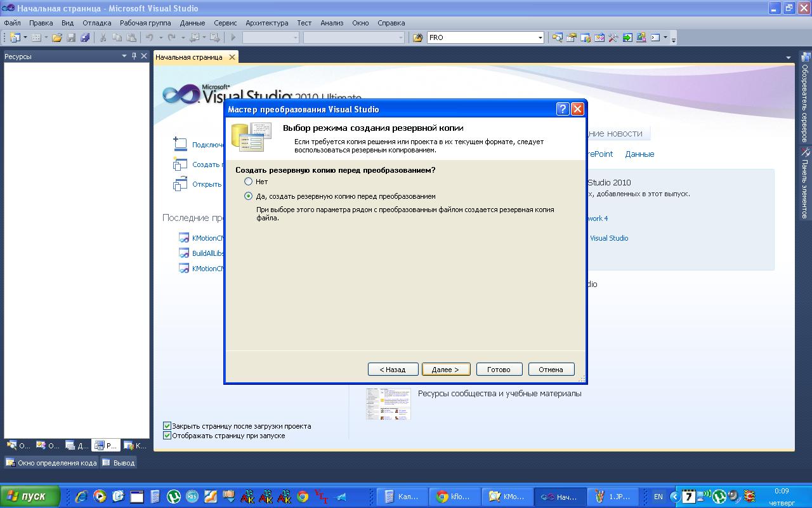The image size is (812, 508).
Task: Launch Google Chrome from quick launch
Action: (x=303, y=497)
